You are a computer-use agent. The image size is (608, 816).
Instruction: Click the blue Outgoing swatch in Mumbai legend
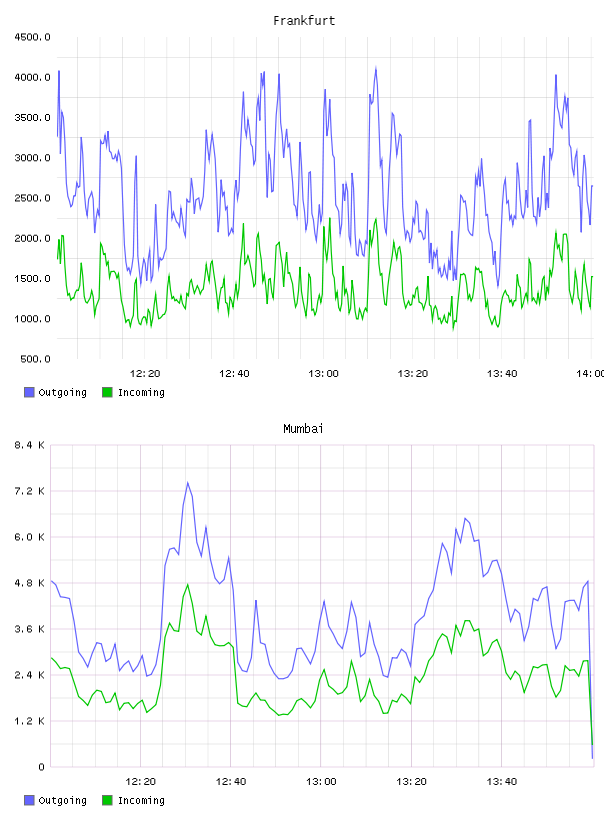coord(29,800)
